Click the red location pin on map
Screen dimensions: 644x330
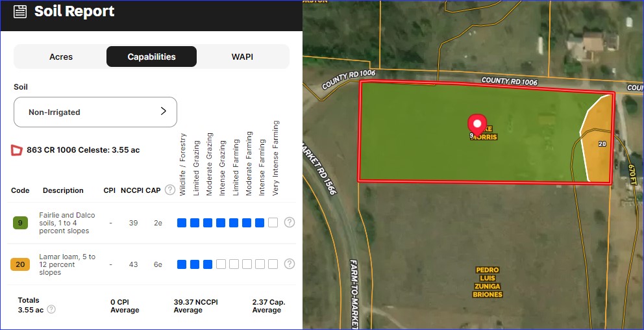click(478, 125)
